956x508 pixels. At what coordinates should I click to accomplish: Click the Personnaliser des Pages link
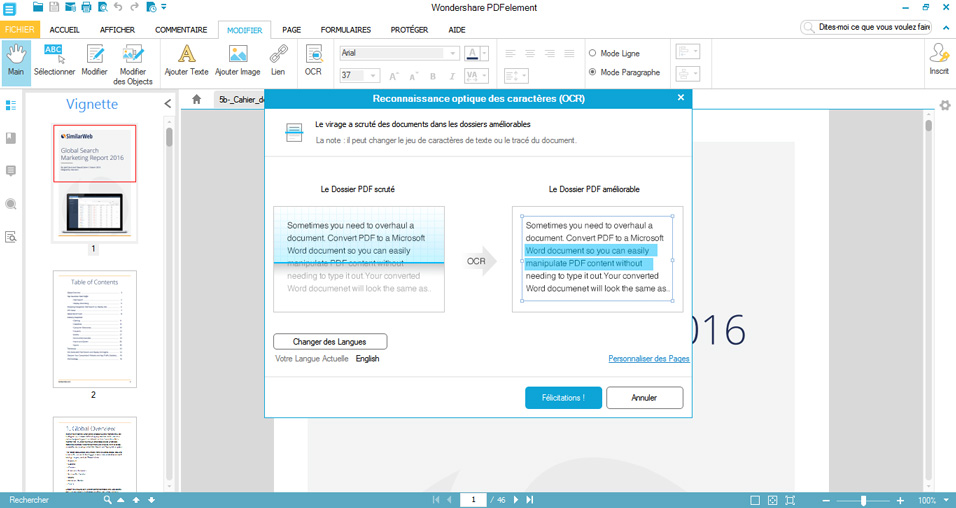(x=649, y=359)
